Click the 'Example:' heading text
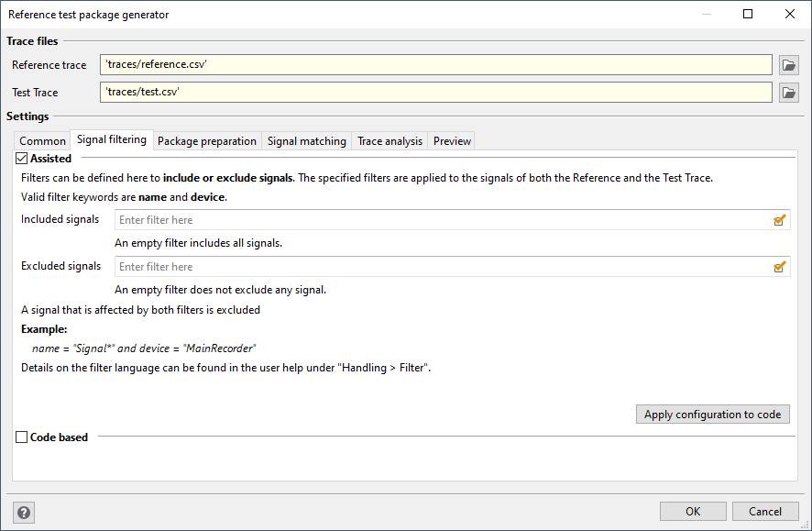 pos(44,329)
